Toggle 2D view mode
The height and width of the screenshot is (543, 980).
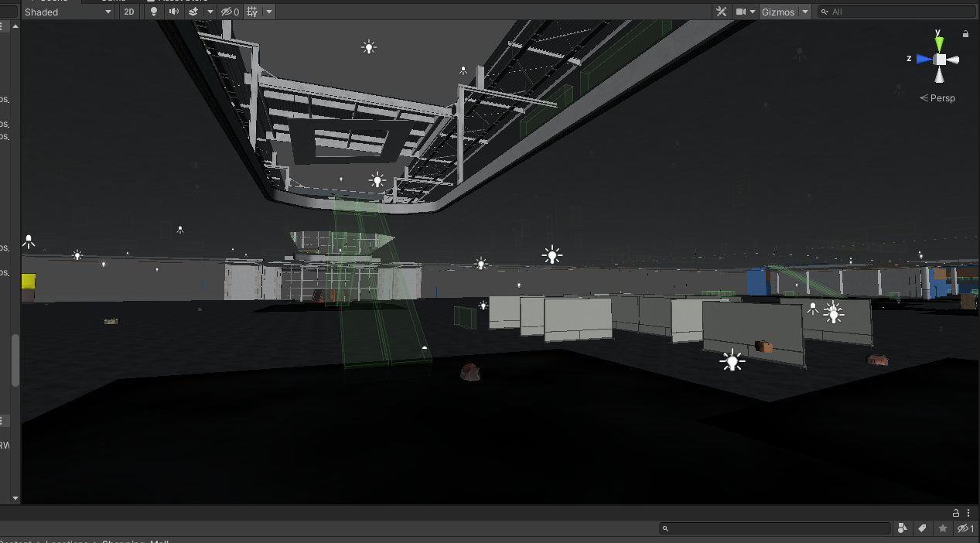tap(129, 12)
